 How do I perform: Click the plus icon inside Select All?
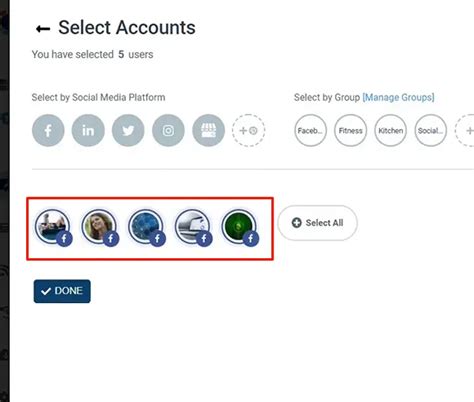pos(297,223)
